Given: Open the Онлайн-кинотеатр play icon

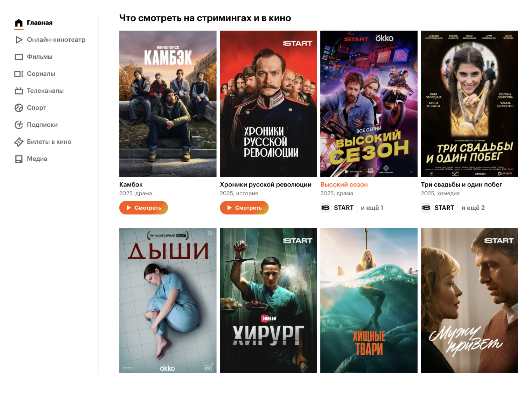Looking at the screenshot, I should coord(19,40).
